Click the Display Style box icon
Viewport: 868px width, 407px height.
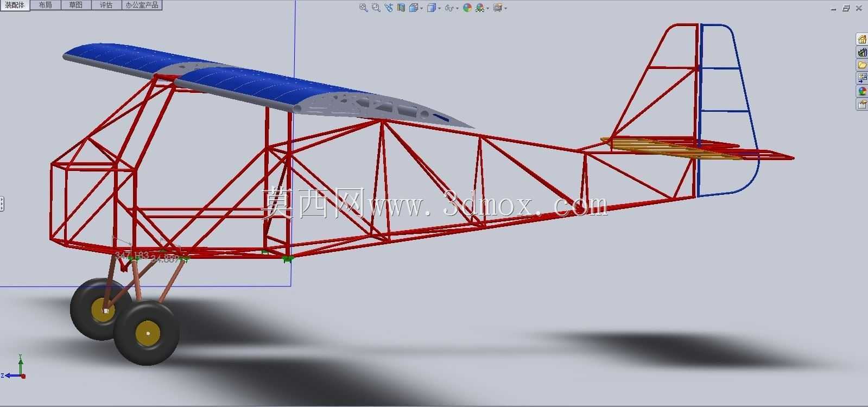pyautogui.click(x=431, y=8)
